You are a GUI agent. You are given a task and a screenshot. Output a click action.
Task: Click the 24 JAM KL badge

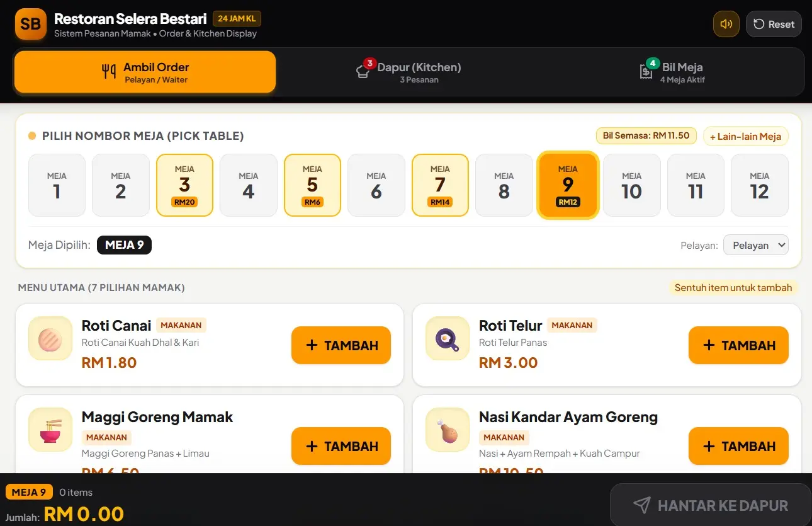pyautogui.click(x=237, y=19)
